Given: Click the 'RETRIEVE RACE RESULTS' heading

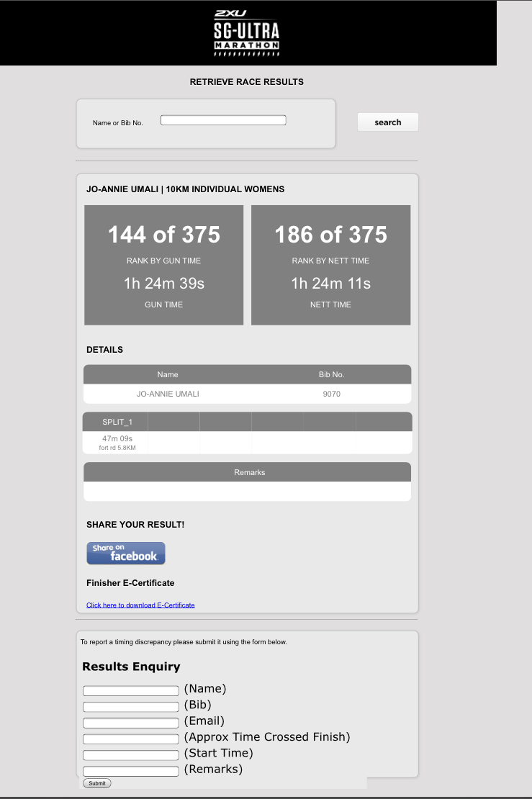Looking at the screenshot, I should (247, 82).
